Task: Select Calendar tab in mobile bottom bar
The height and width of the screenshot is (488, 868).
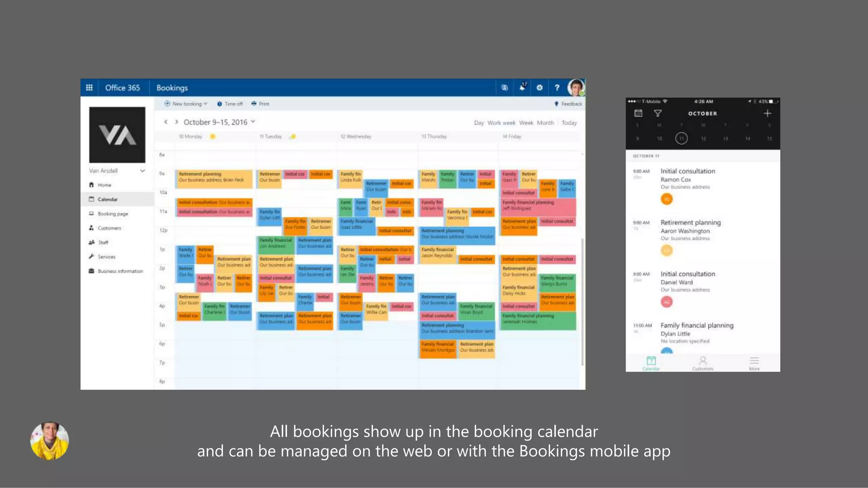Action: [x=651, y=363]
